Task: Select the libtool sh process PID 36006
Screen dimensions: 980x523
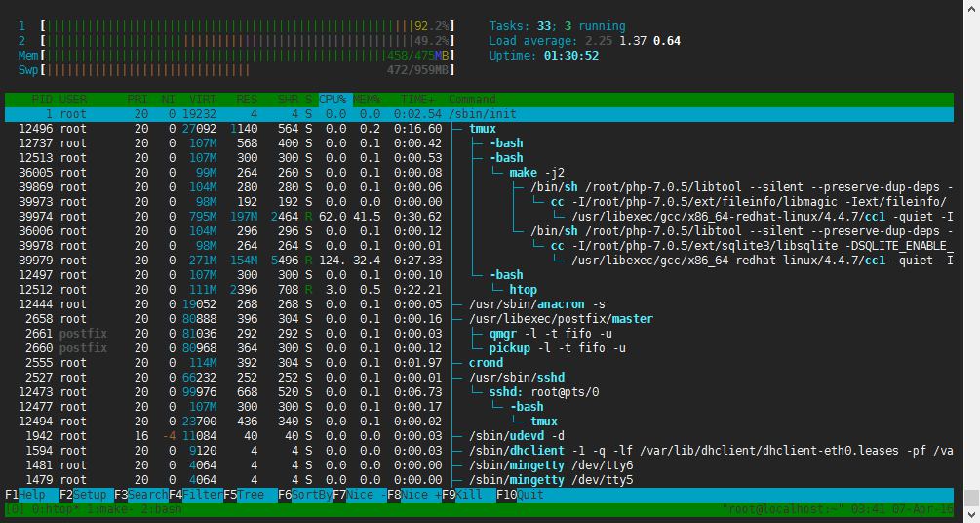Action: [480, 231]
